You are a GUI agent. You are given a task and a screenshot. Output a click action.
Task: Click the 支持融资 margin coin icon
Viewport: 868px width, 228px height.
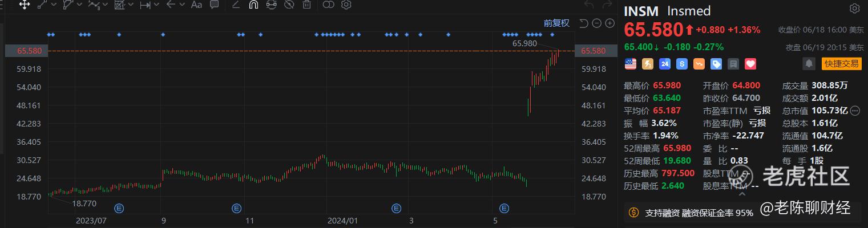pos(633,213)
